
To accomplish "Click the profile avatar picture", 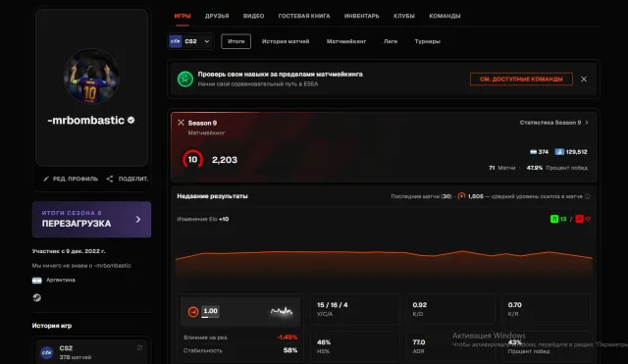I will [x=91, y=77].
